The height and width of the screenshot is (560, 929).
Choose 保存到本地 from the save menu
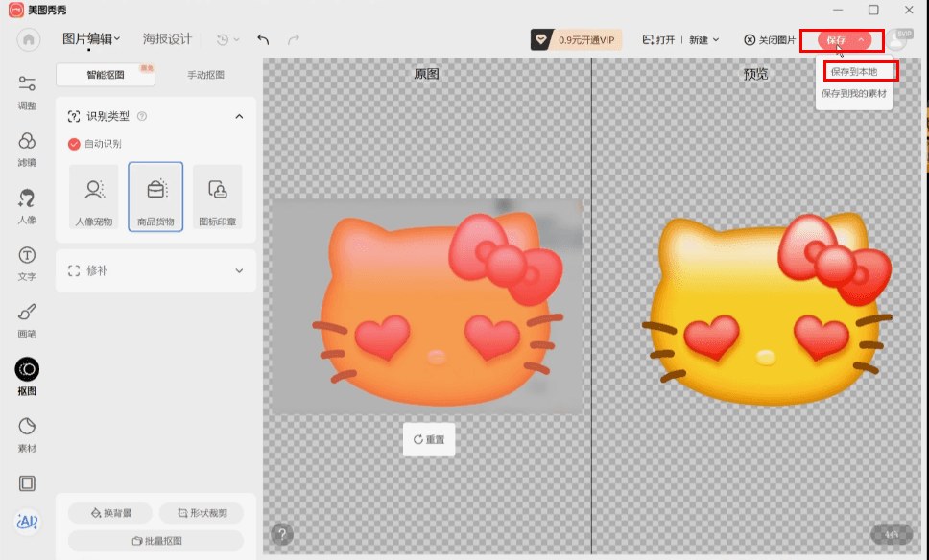[854, 72]
